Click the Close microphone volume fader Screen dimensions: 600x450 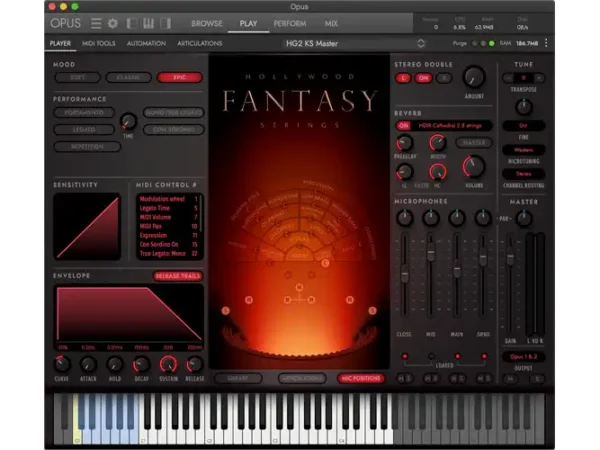pyautogui.click(x=404, y=275)
